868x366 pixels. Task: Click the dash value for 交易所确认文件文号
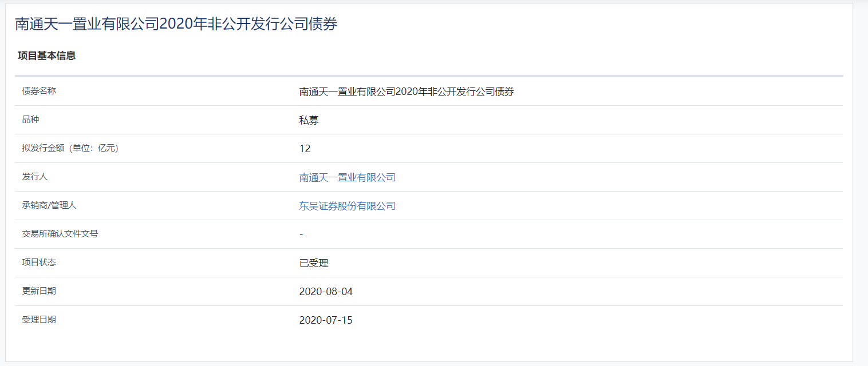point(301,234)
